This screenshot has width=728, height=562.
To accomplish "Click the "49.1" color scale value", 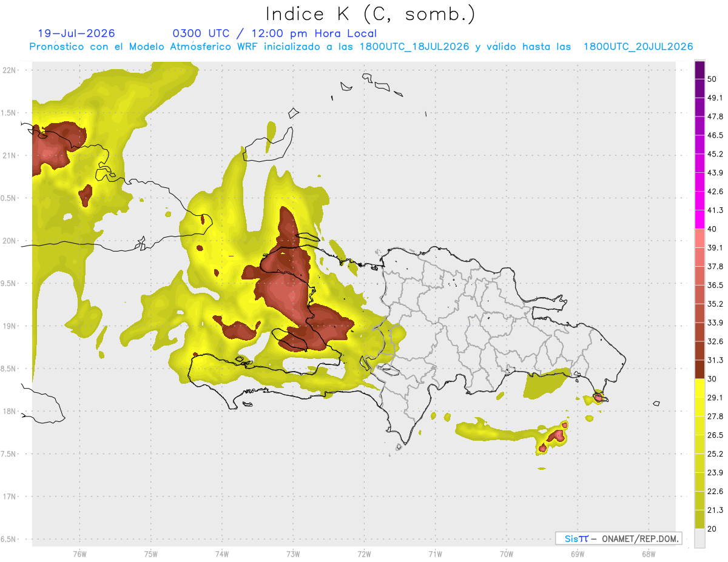I will (715, 98).
